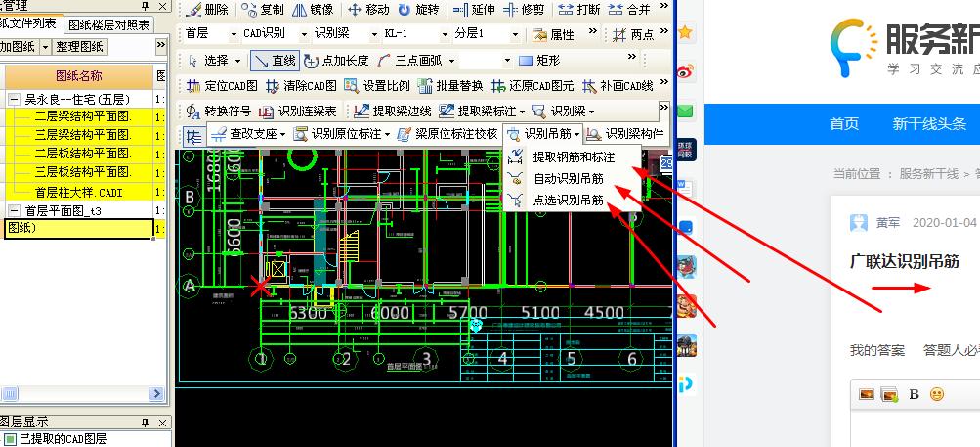980x447 pixels.
Task: Click 清除CAD图 tool
Action: tap(301, 86)
